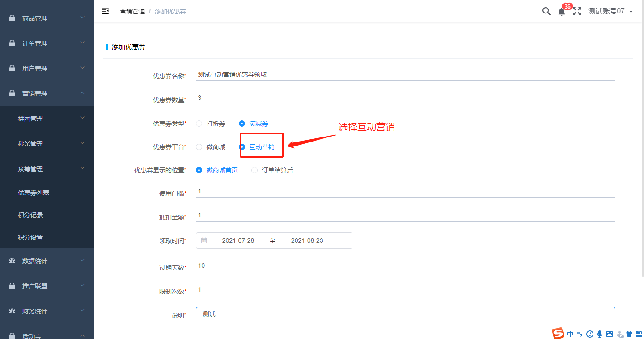Click the emoji face icon in IME toolbar

point(590,334)
